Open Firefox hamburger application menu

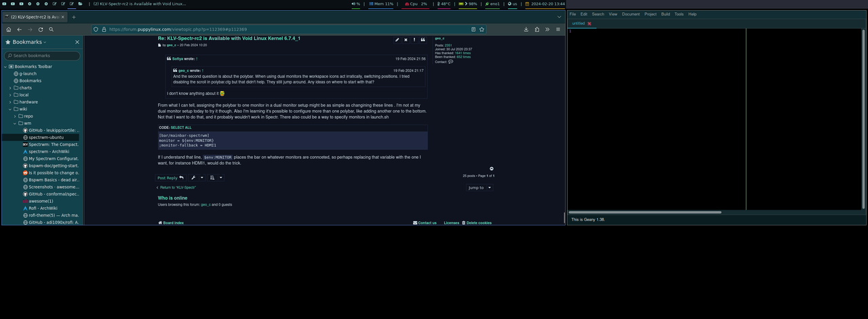[x=558, y=29]
